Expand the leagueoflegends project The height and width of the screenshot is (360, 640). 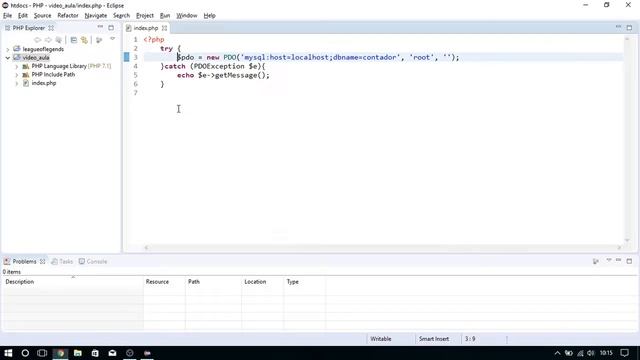pos(8,49)
